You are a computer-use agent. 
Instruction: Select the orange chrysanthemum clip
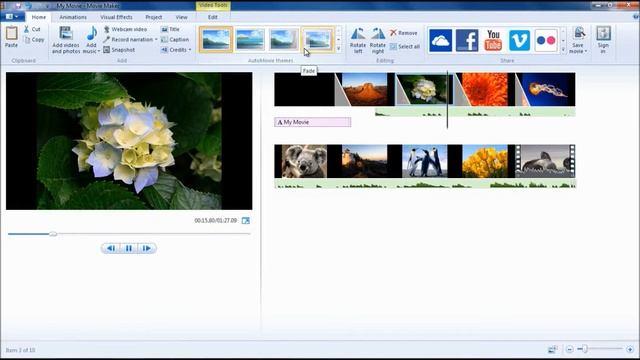[484, 89]
